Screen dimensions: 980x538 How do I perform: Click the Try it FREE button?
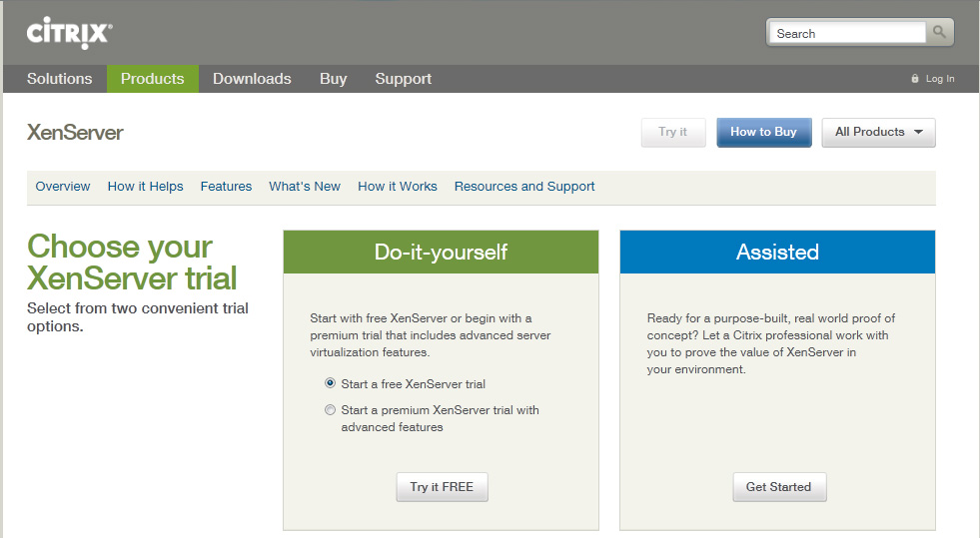(442, 487)
